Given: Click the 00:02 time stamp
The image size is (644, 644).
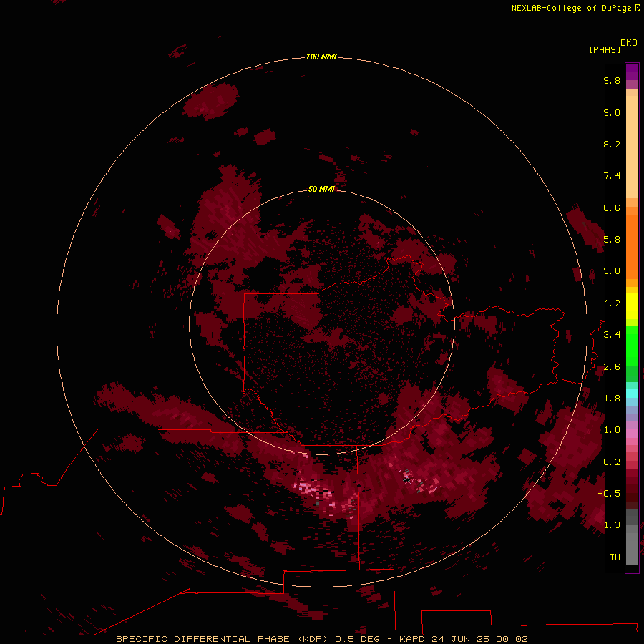Looking at the screenshot, I should [512, 639].
